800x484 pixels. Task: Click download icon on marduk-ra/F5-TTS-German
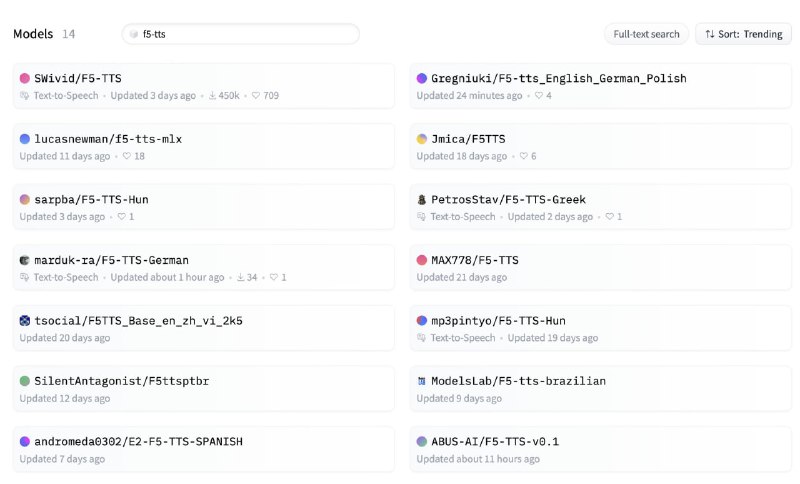click(240, 277)
